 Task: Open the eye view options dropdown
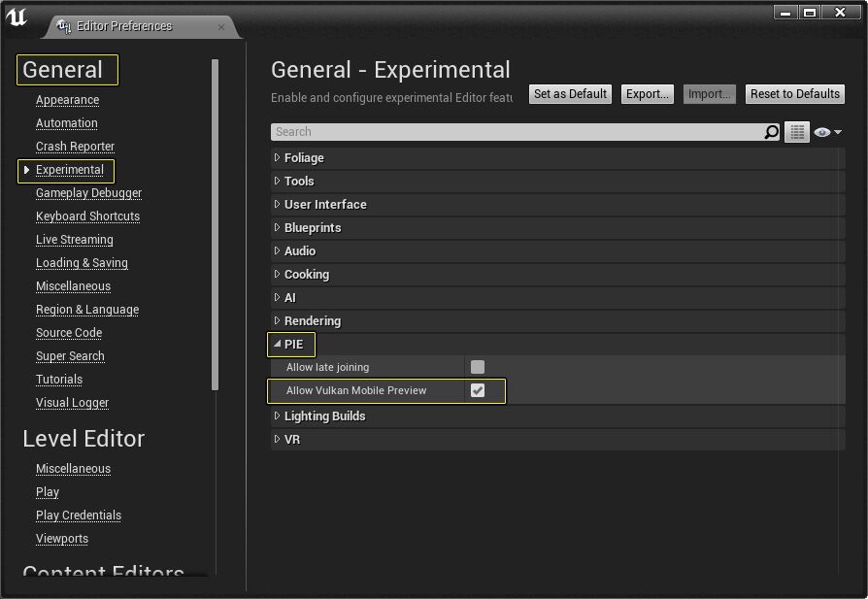click(827, 132)
